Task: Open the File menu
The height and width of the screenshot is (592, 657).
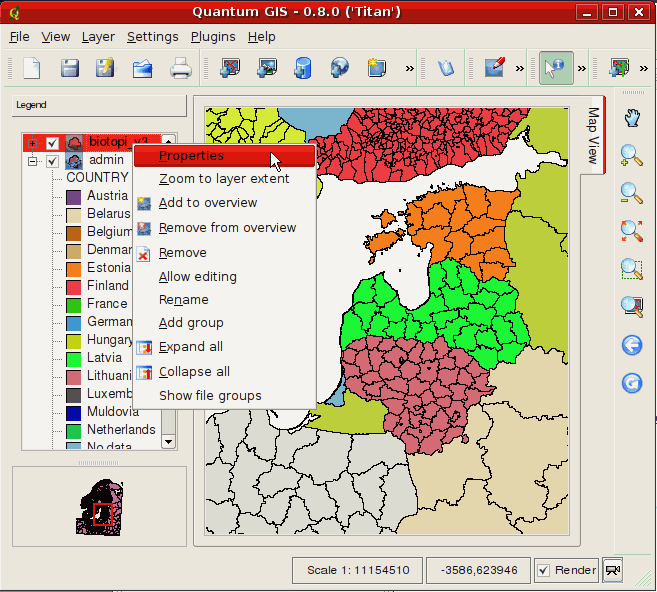Action: click(x=19, y=37)
